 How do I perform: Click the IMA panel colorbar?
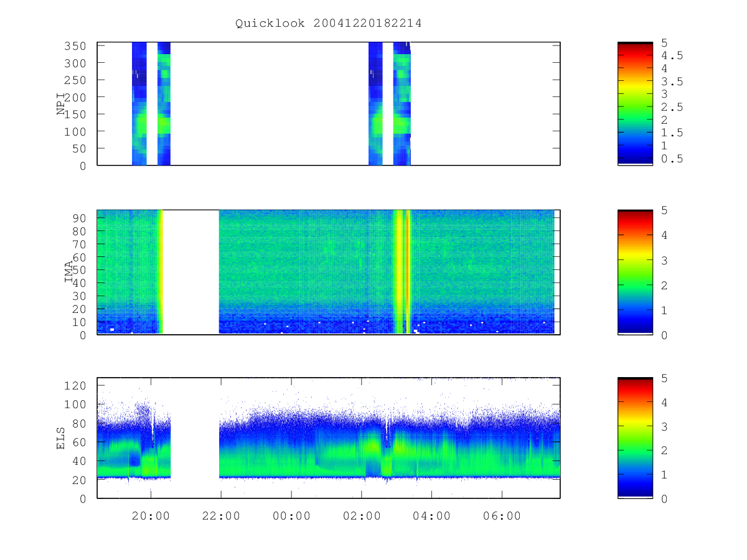[x=635, y=272]
